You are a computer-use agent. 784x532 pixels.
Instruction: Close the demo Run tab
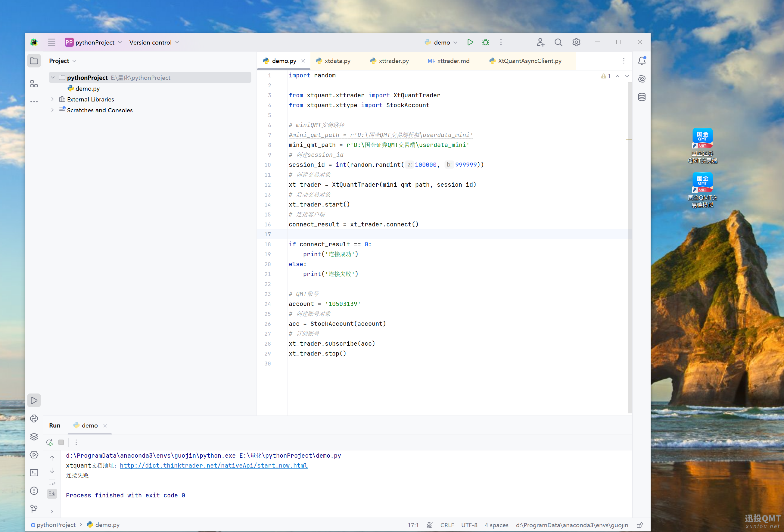point(105,426)
